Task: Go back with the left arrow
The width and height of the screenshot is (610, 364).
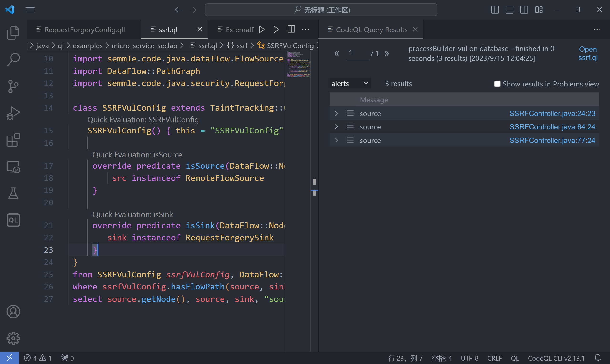Action: 178,10
